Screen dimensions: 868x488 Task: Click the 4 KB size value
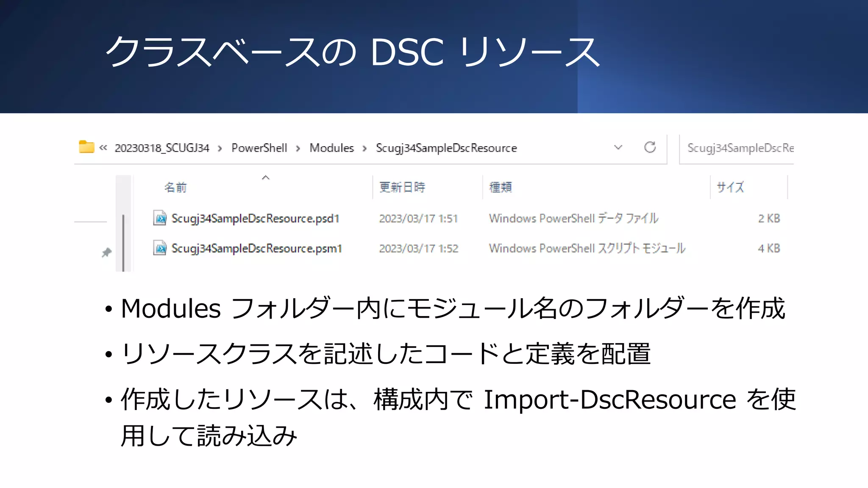coord(769,248)
